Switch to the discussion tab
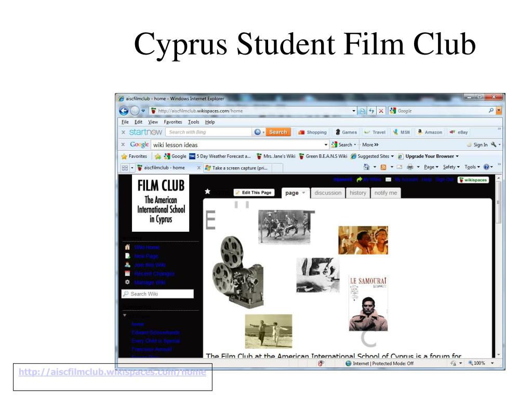This screenshot has height=399, width=532. pyautogui.click(x=328, y=193)
